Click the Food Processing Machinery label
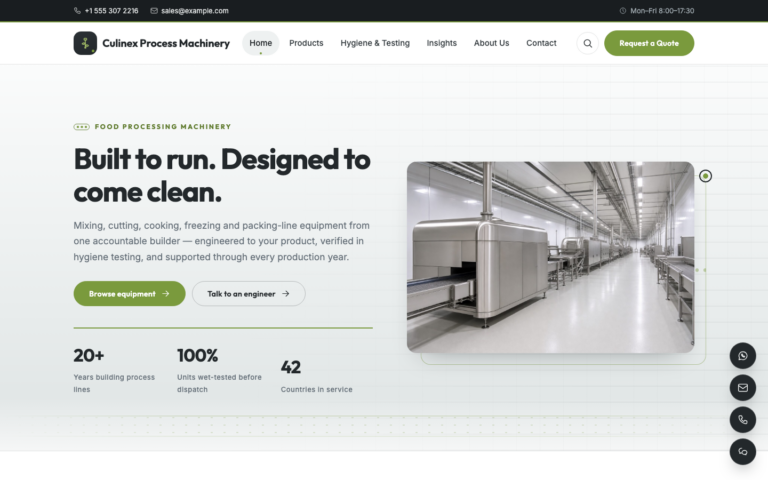Viewport: 768px width, 480px height. 163,127
